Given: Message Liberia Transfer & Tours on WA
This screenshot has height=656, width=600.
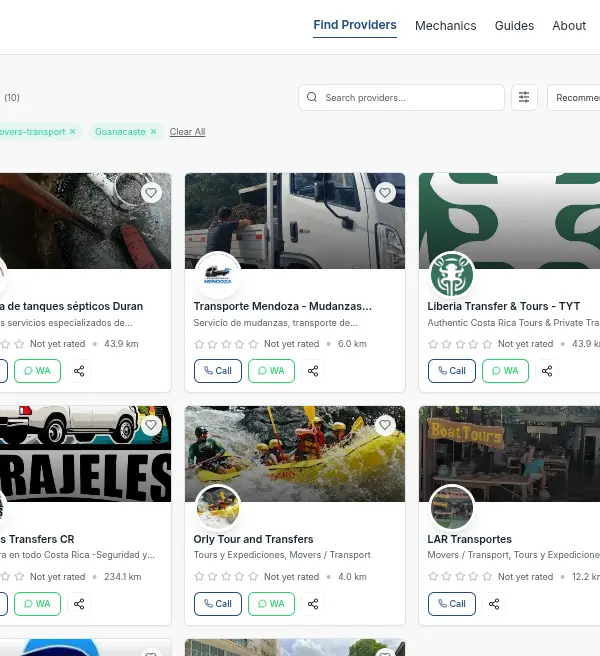Looking at the screenshot, I should point(505,371).
